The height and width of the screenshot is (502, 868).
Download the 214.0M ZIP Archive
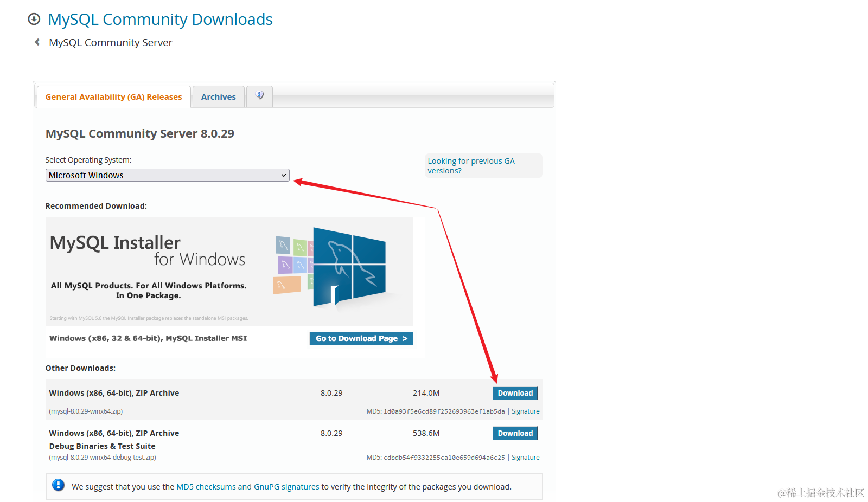(515, 393)
